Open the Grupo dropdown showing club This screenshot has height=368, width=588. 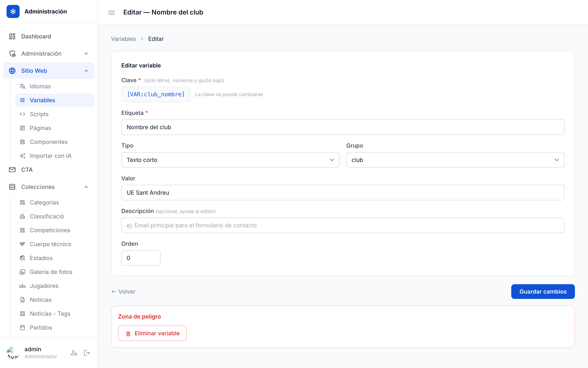pos(455,160)
